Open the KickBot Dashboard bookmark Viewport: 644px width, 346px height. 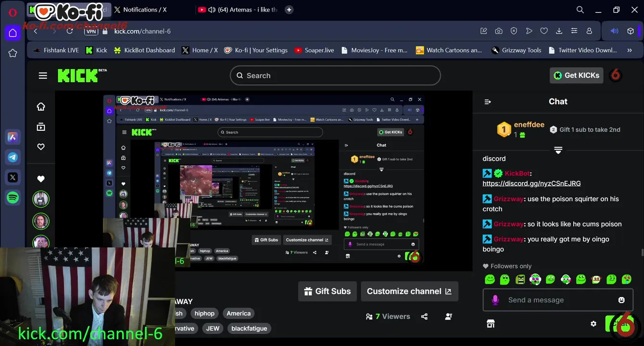[144, 50]
